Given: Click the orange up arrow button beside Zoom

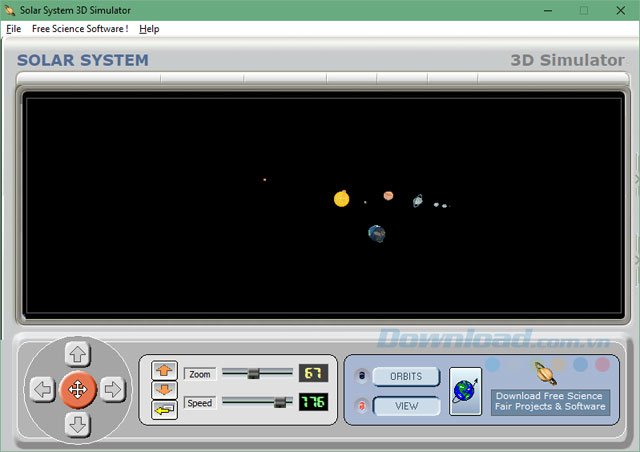Looking at the screenshot, I should (x=164, y=370).
